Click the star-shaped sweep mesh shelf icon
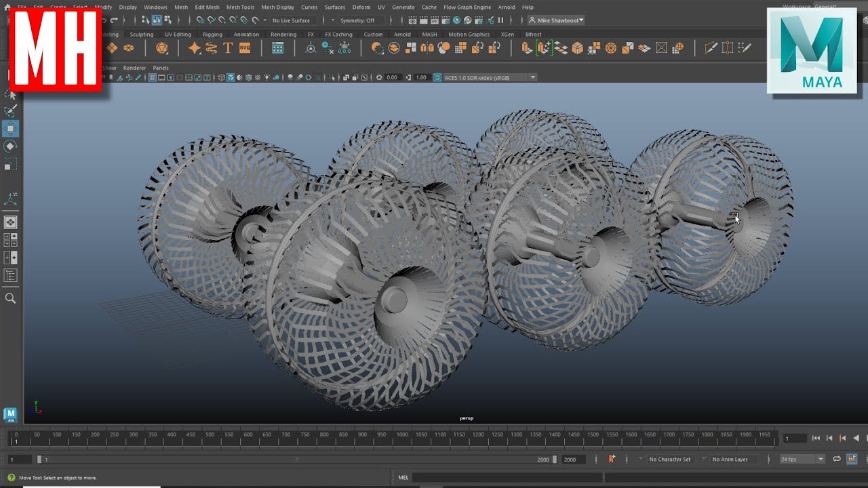 coord(195,47)
